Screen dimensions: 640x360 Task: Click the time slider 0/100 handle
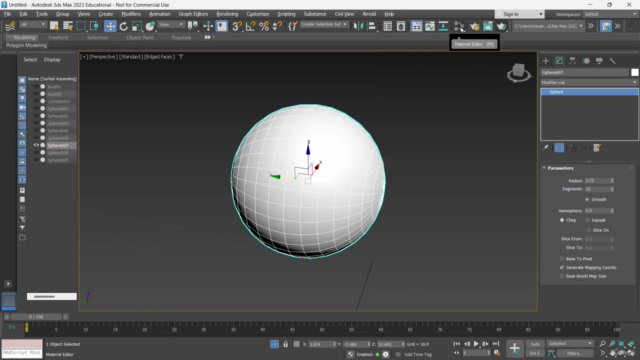(x=36, y=317)
